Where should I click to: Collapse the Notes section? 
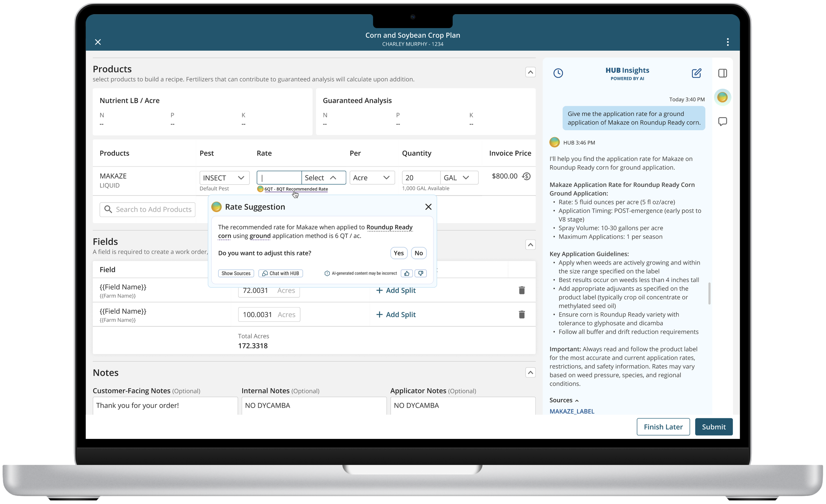tap(530, 372)
